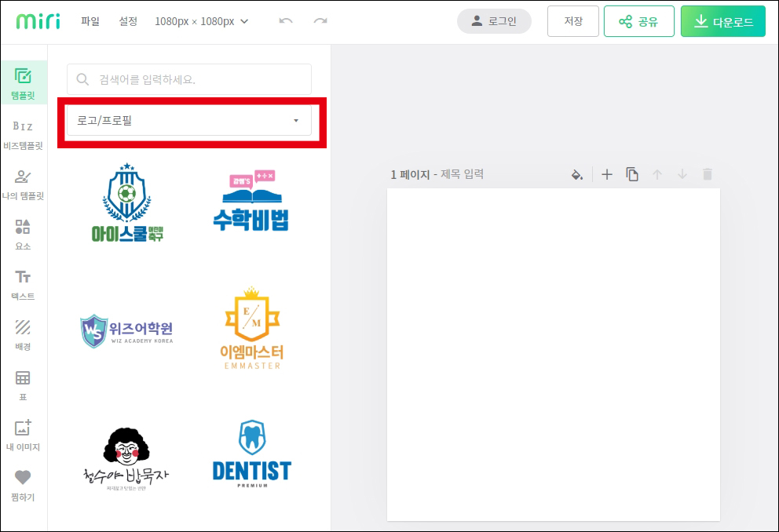Open 나의 템플릿 in the sidebar

tap(24, 184)
